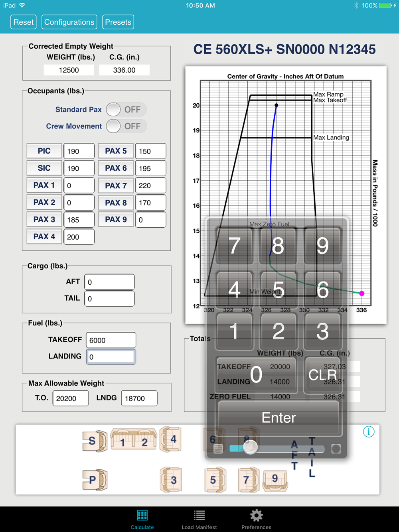Tap keypad digit 0
Viewport: 399px width, 532px height.
256,375
